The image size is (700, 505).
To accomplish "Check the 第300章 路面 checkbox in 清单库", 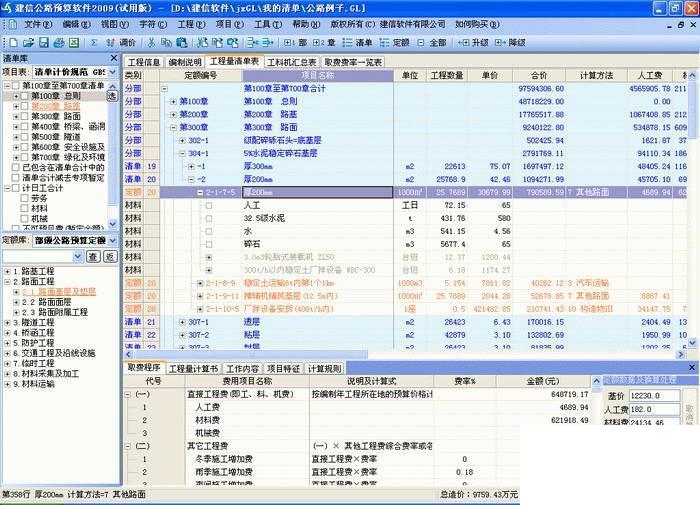I will pos(25,117).
